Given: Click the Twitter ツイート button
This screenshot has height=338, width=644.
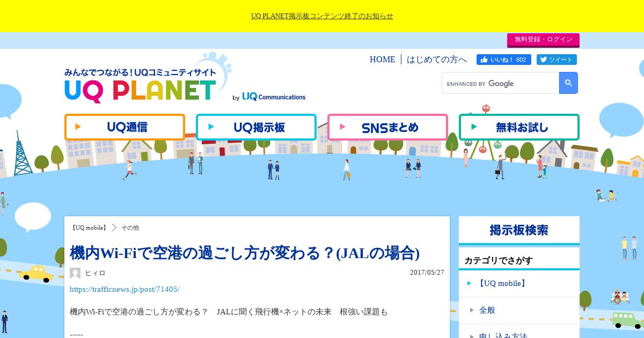Looking at the screenshot, I should click(x=557, y=60).
